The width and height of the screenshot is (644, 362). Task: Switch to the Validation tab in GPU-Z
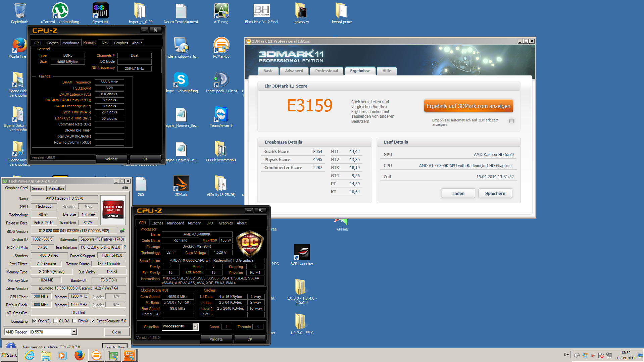[x=56, y=189]
